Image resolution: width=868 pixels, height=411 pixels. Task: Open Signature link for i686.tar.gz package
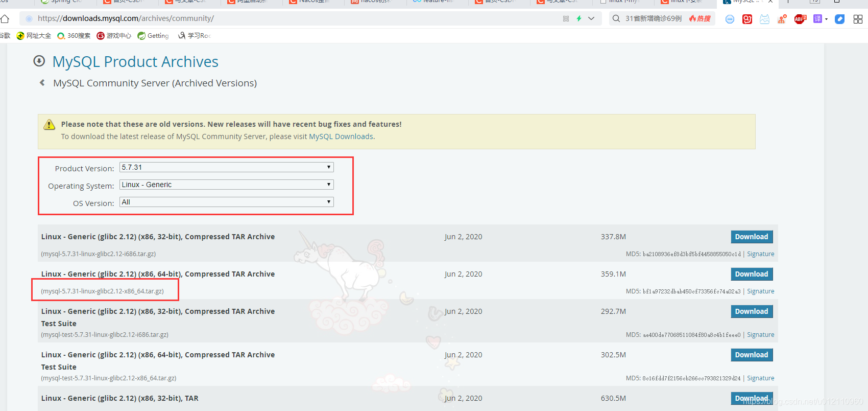760,254
